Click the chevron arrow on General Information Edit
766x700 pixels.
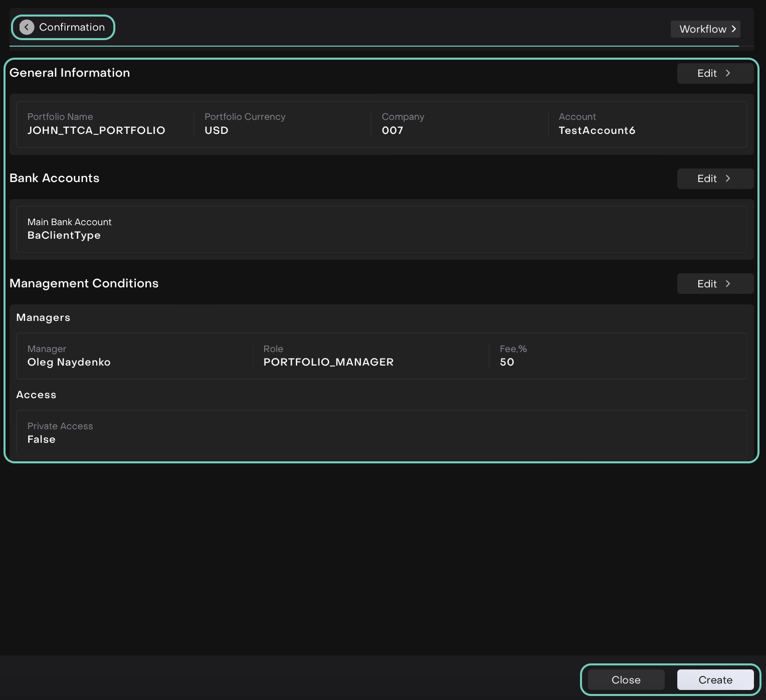728,73
